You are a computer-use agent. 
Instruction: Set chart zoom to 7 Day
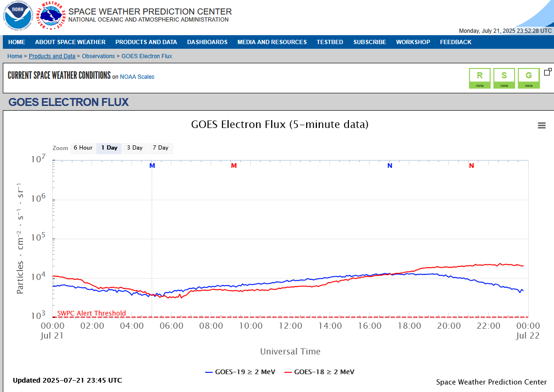pyautogui.click(x=161, y=148)
